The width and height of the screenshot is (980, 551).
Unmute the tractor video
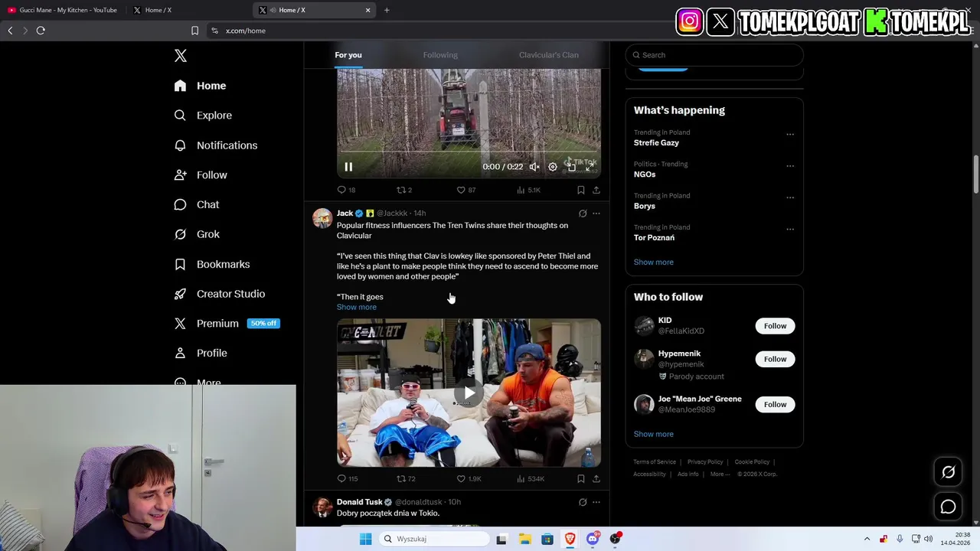point(534,167)
